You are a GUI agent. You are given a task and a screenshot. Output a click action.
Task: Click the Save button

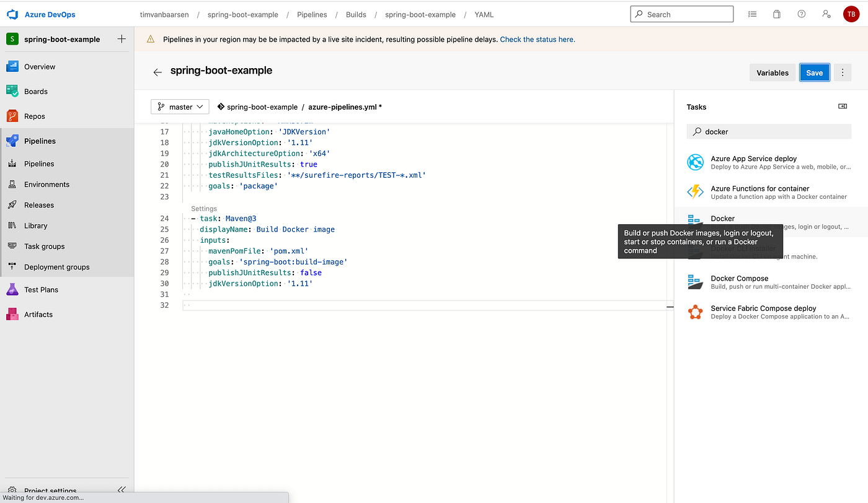[x=815, y=72]
